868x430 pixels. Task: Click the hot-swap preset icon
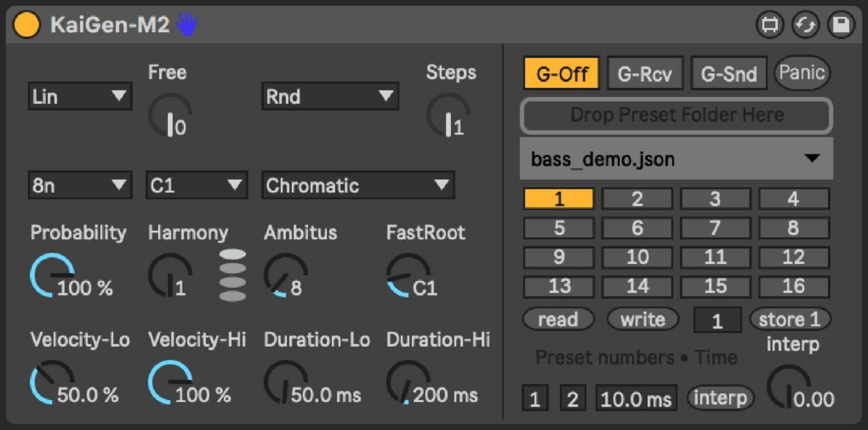point(805,26)
